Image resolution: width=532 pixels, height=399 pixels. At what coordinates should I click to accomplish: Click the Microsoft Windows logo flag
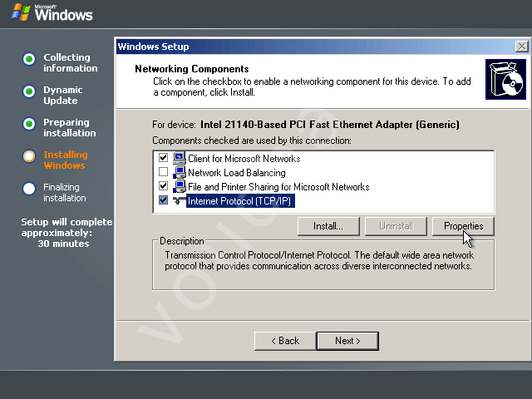coord(21,12)
